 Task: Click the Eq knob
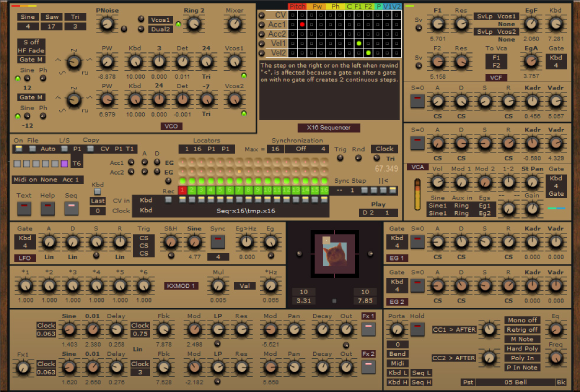pyautogui.click(x=556, y=329)
